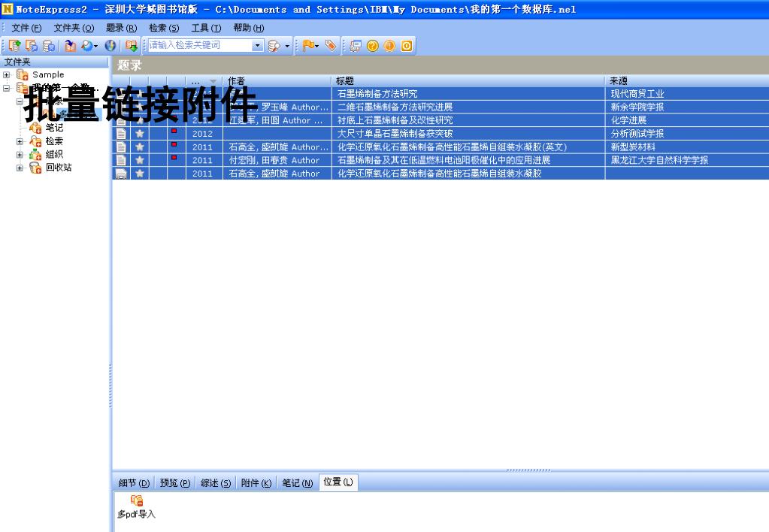
Task: Click the blue globe icon in toolbar
Action: (110, 46)
